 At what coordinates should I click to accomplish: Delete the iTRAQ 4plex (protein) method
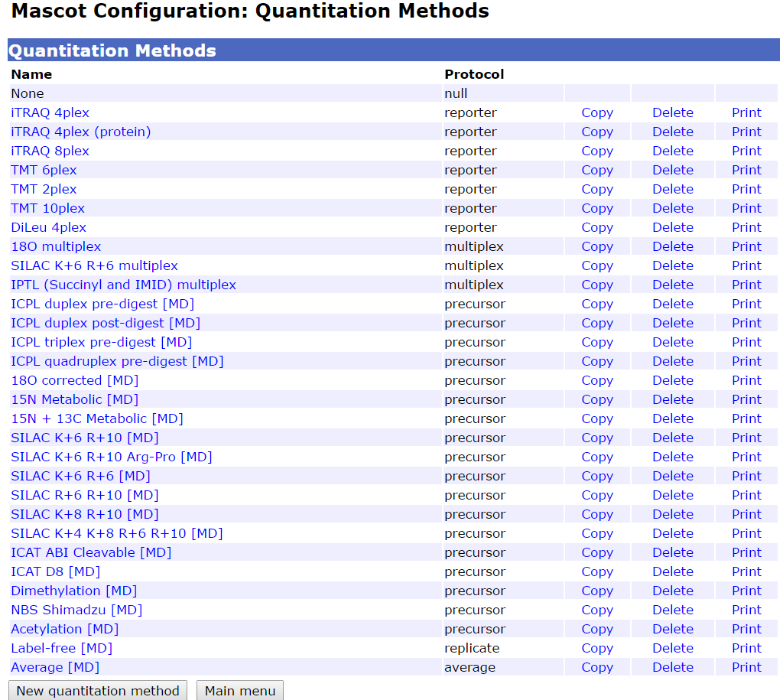673,132
